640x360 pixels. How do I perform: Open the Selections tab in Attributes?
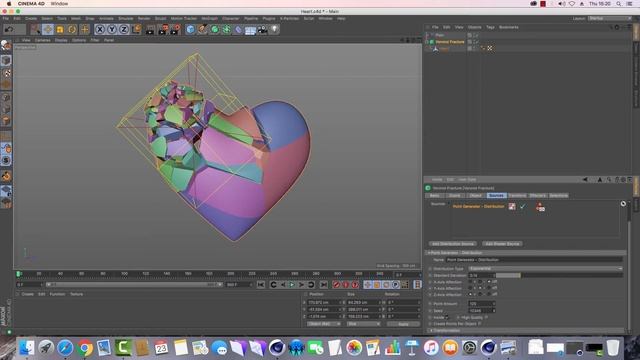point(558,196)
